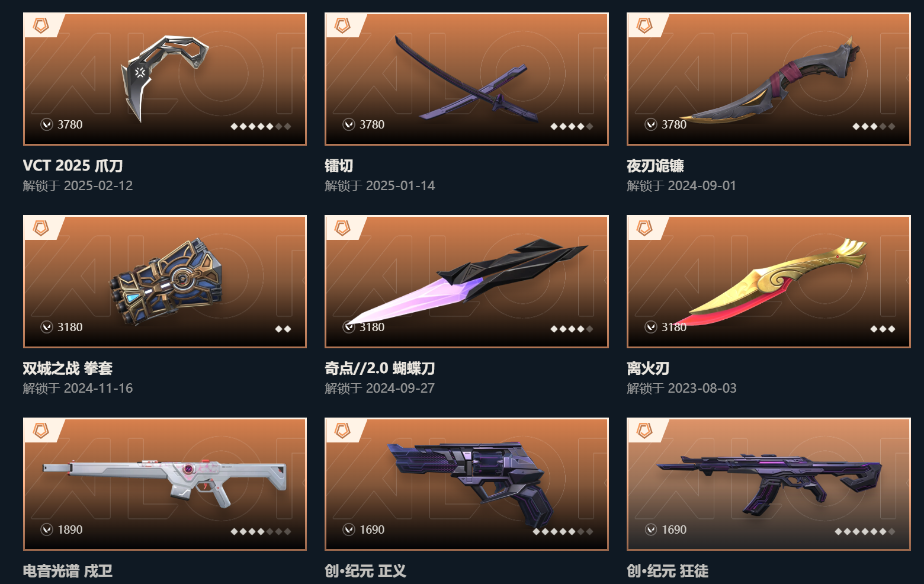The height and width of the screenshot is (584, 924).
Task: Click the VP icon beside 1690 on 创•纪元 狂徒
Action: click(650, 530)
